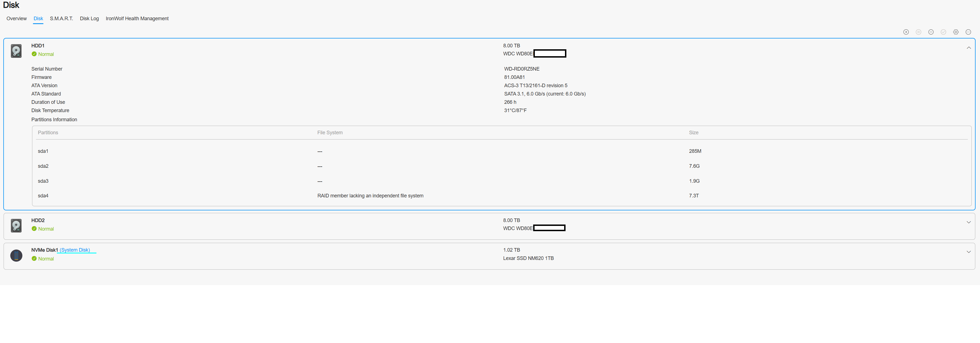
Task: Open disk settings gear icon
Action: pyautogui.click(x=956, y=32)
